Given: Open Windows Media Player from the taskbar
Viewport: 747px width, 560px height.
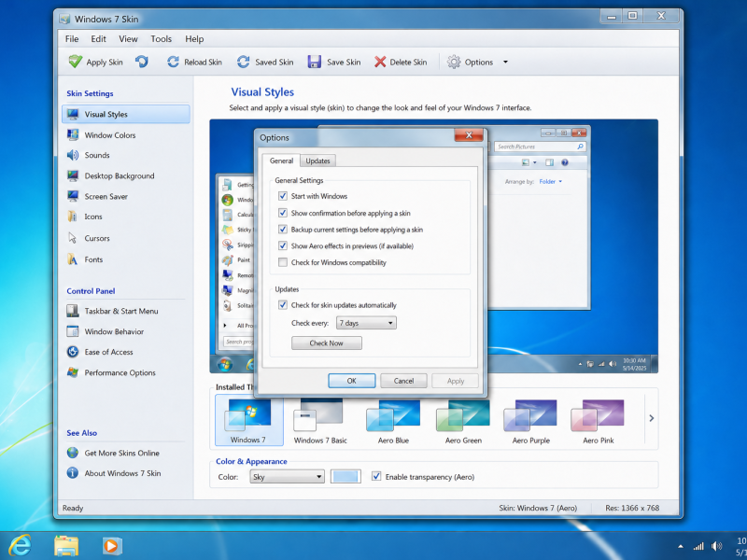Looking at the screenshot, I should (x=112, y=546).
